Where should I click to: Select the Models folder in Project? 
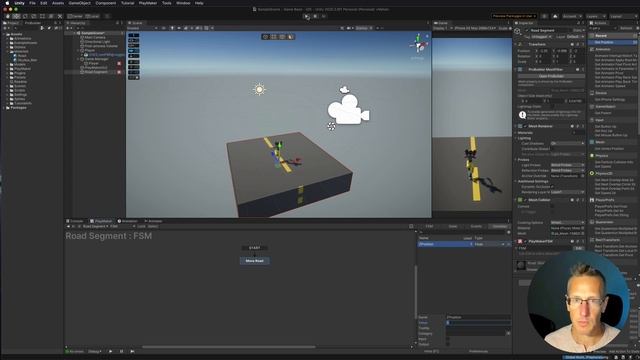[x=20, y=64]
